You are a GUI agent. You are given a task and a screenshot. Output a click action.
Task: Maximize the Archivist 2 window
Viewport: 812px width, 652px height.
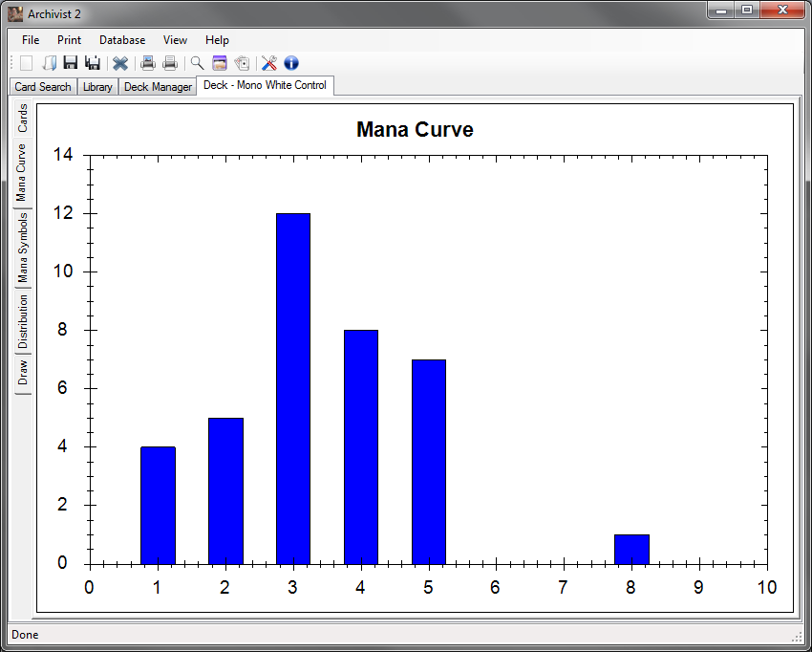click(747, 10)
